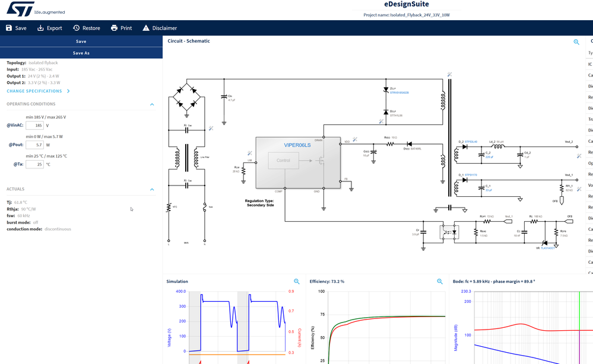Edit the transformer using its wrench icon
Screen dimensions: 593x364
[x=449, y=74]
